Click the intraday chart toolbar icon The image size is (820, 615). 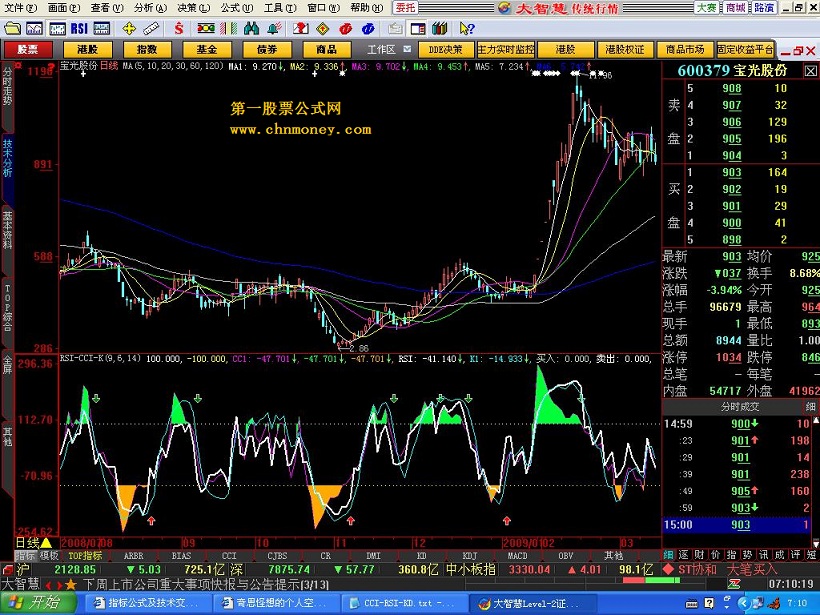tap(35, 28)
